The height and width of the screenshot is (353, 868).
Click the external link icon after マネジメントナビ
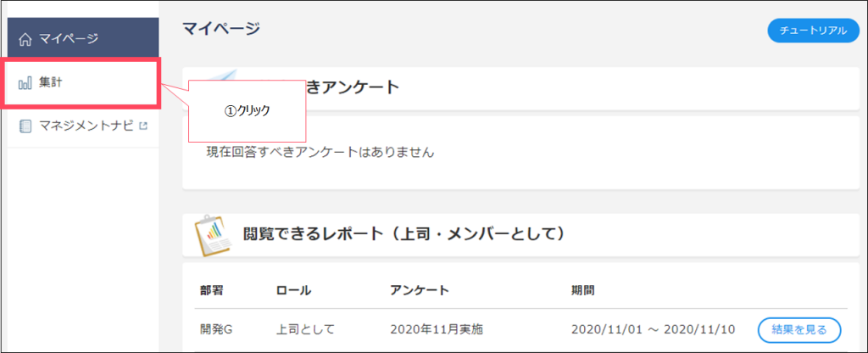[144, 126]
